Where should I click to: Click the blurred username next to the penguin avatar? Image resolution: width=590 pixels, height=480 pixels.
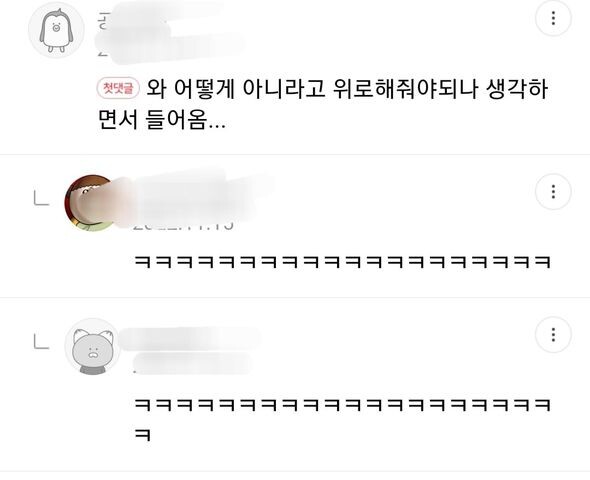click(x=158, y=19)
